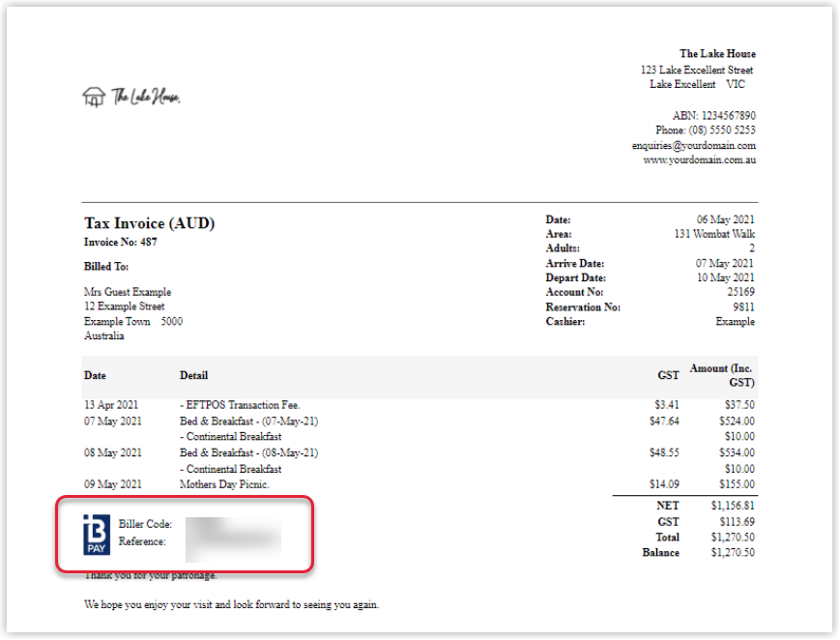Select the guest name Mrs Guest Example
840x640 pixels.
(128, 292)
